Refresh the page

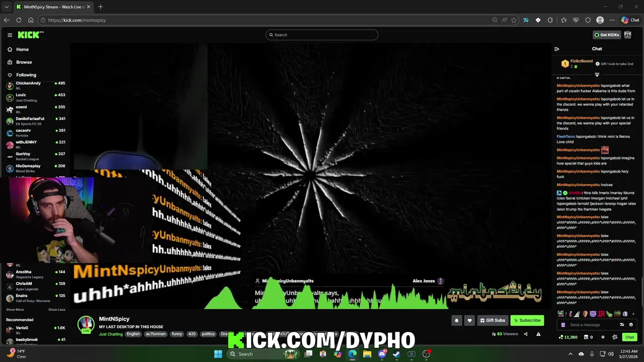tap(19, 20)
